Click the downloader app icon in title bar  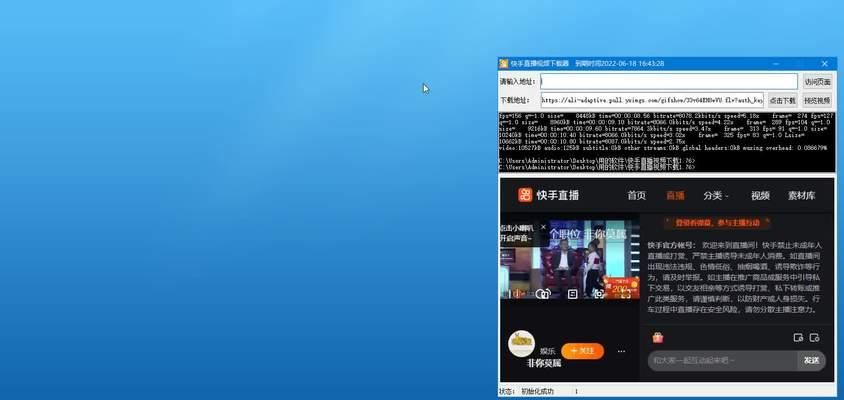click(x=504, y=64)
